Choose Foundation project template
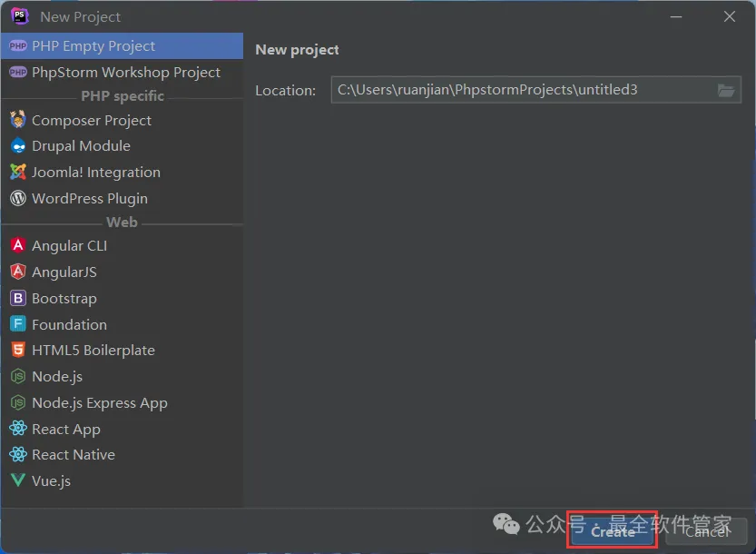This screenshot has width=756, height=554. (x=122, y=324)
